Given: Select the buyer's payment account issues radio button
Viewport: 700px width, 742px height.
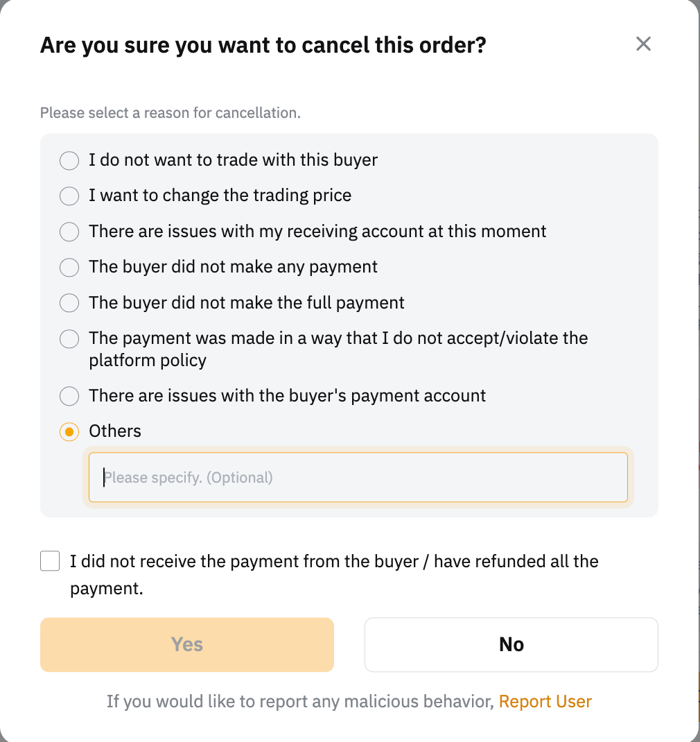Looking at the screenshot, I should (x=69, y=396).
